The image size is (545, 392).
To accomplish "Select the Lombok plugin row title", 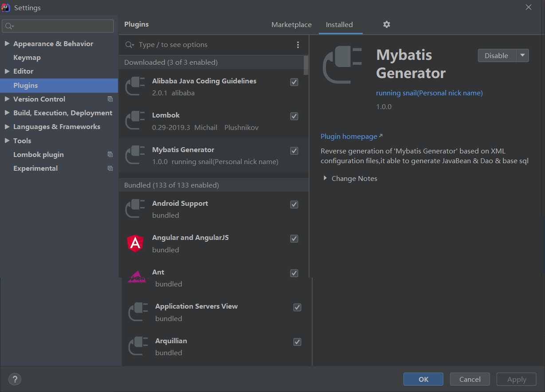I will point(166,115).
